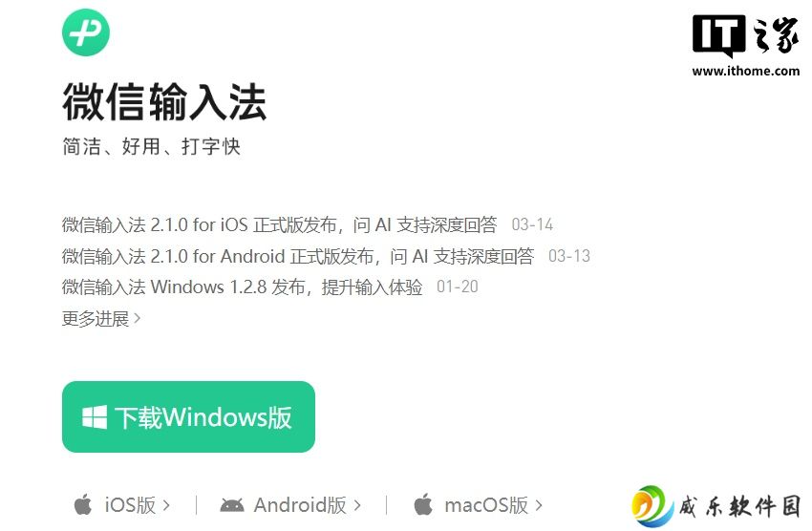The height and width of the screenshot is (531, 812).
Task: Click the Android robot icon
Action: click(x=232, y=505)
